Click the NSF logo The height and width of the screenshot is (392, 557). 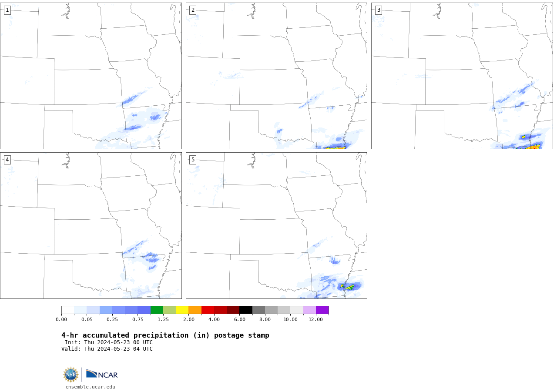click(71, 375)
